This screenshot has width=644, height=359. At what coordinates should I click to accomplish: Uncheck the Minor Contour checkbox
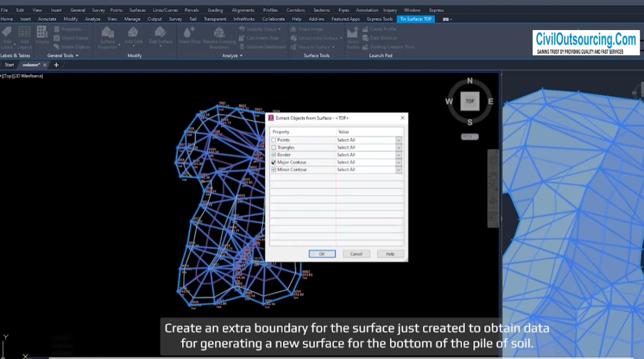[273, 170]
